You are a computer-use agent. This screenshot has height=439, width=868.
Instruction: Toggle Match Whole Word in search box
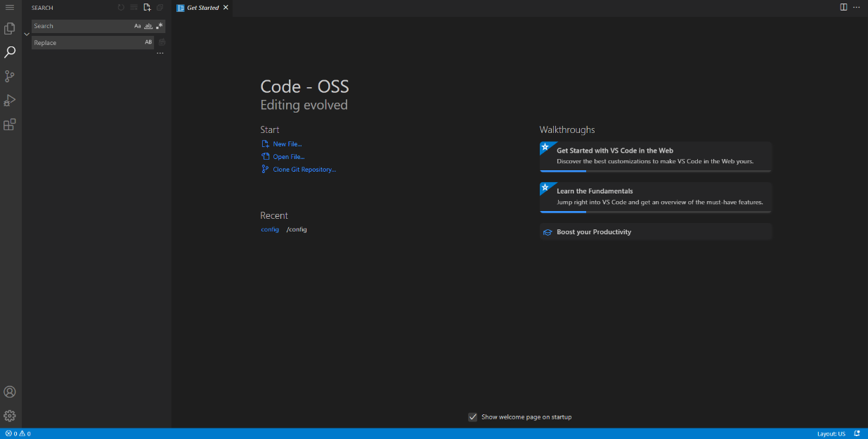point(148,26)
